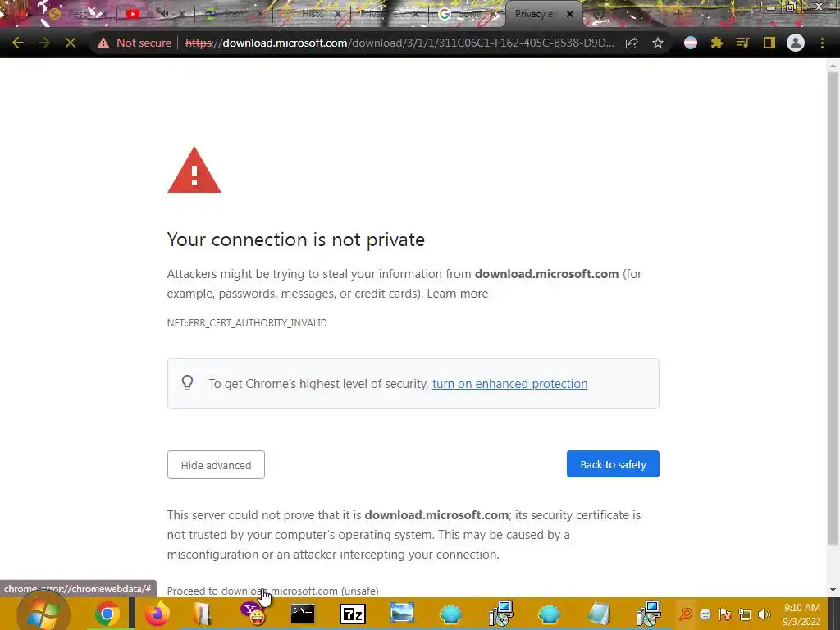Open the Action Center flag tray icon
This screenshot has width=840, height=630.
click(x=725, y=614)
